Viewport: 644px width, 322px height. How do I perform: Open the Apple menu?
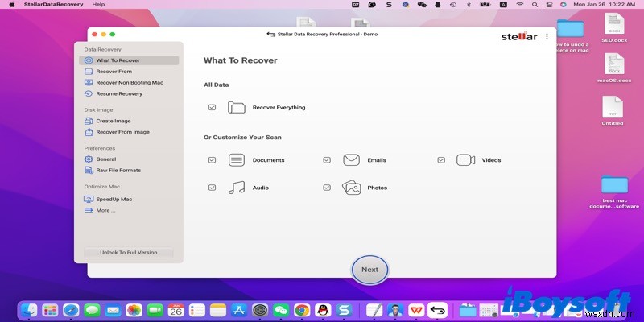(12, 5)
